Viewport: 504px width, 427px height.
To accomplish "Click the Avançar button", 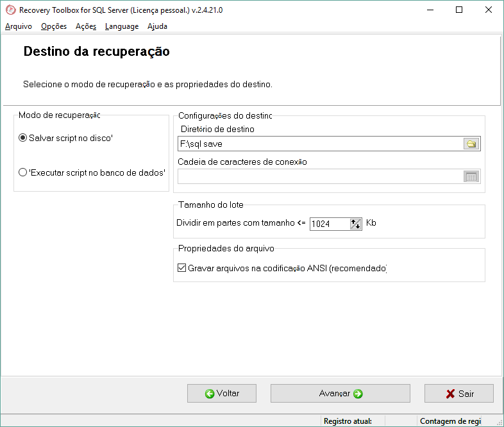I will point(340,393).
